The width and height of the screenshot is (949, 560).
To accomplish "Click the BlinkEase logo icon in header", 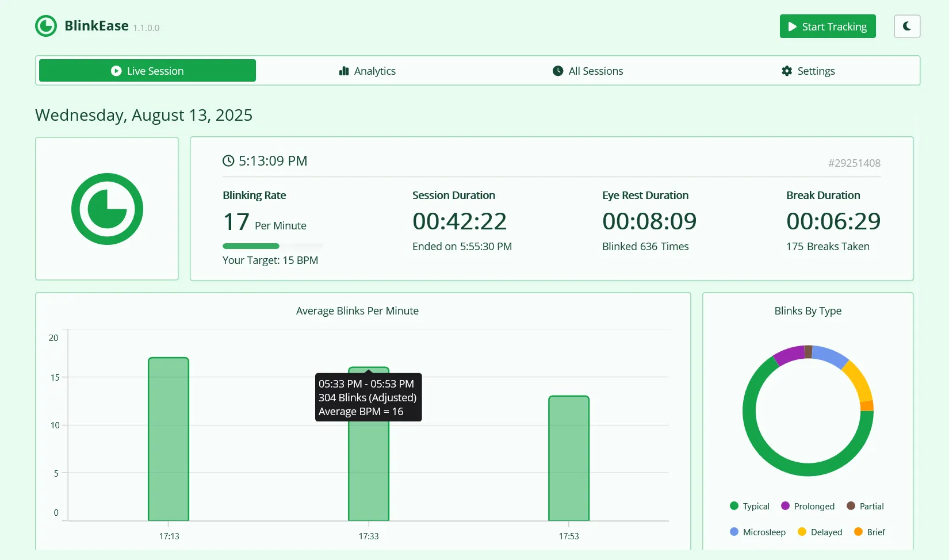I will point(46,26).
